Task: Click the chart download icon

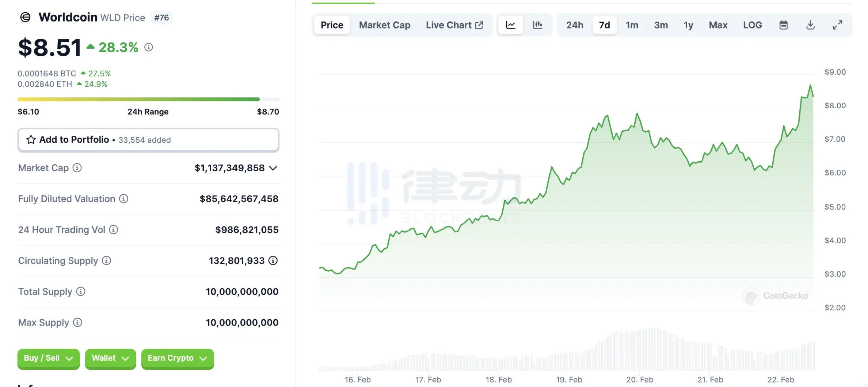Action: (810, 25)
